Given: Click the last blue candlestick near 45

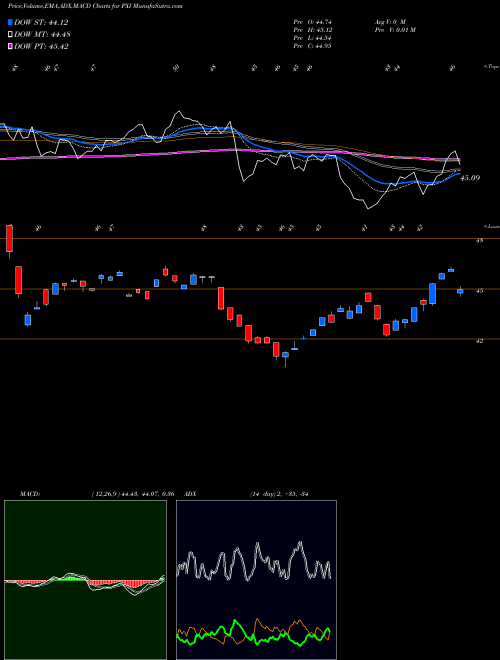Looking at the screenshot, I should coord(460,291).
